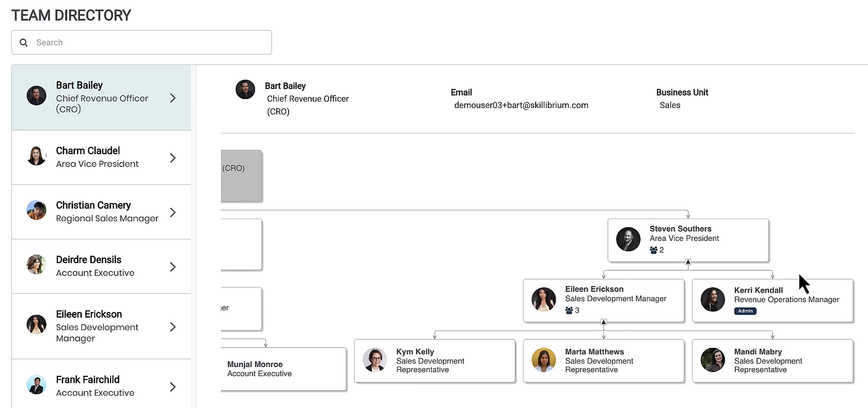Click Mandi Mabry's profile photo
The width and height of the screenshot is (868, 408).
click(713, 360)
